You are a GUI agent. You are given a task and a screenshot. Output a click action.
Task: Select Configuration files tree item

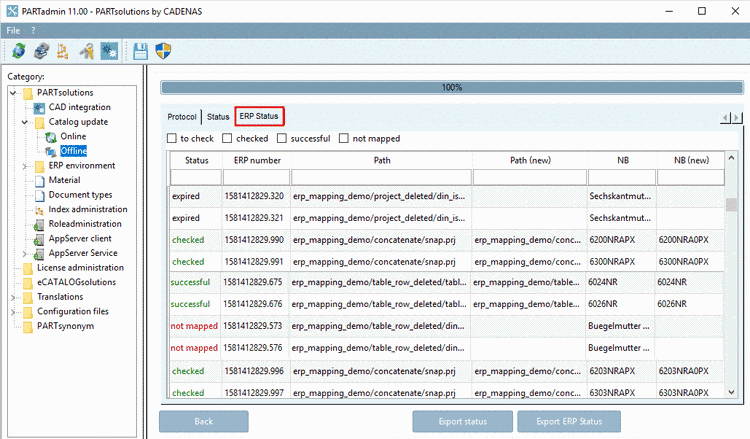(73, 312)
